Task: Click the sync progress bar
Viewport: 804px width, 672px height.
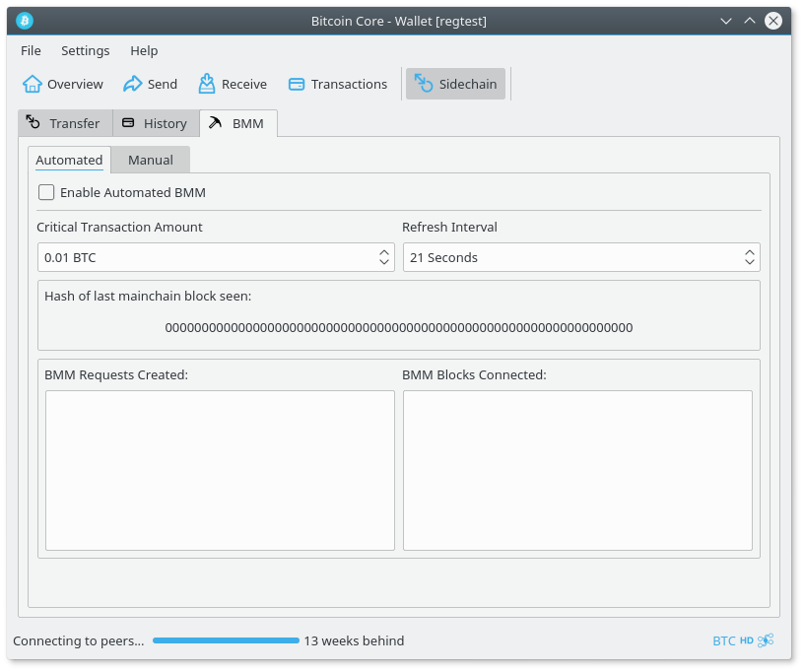Action: [226, 640]
